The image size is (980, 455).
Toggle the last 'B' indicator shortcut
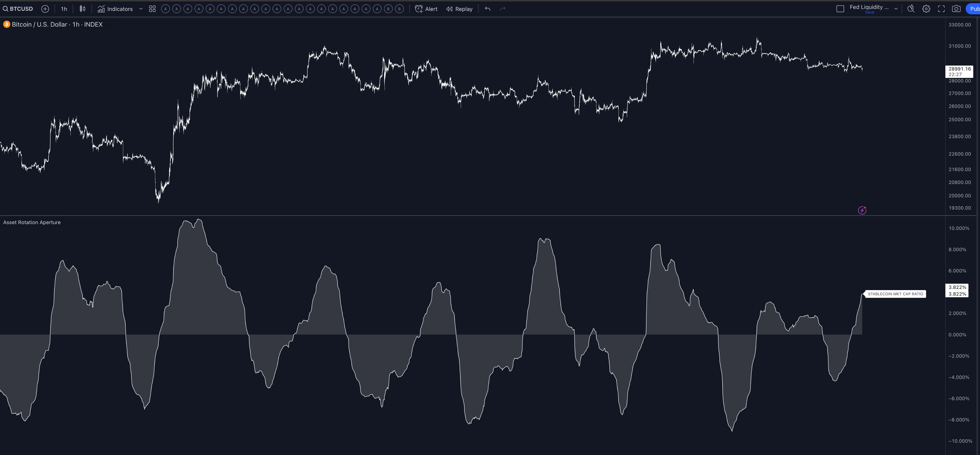click(x=399, y=9)
